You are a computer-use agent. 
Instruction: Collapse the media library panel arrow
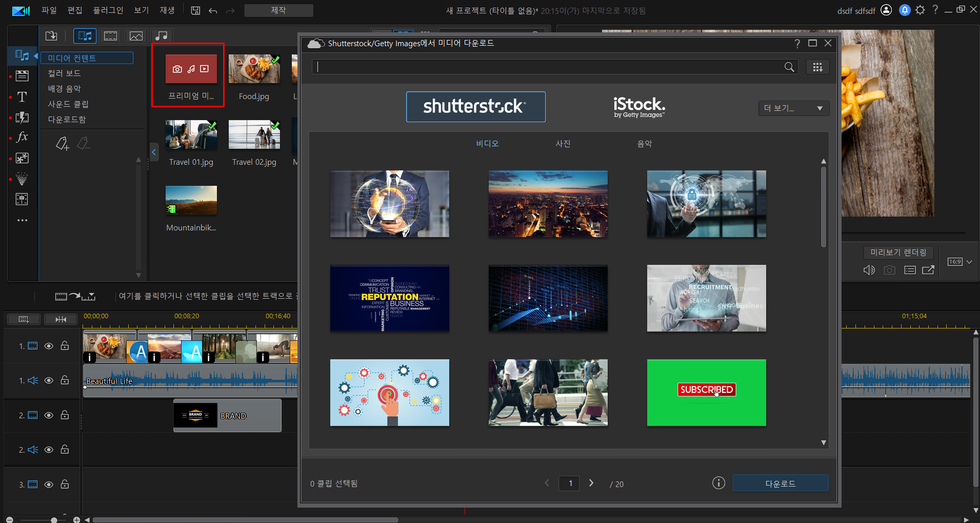(x=153, y=152)
